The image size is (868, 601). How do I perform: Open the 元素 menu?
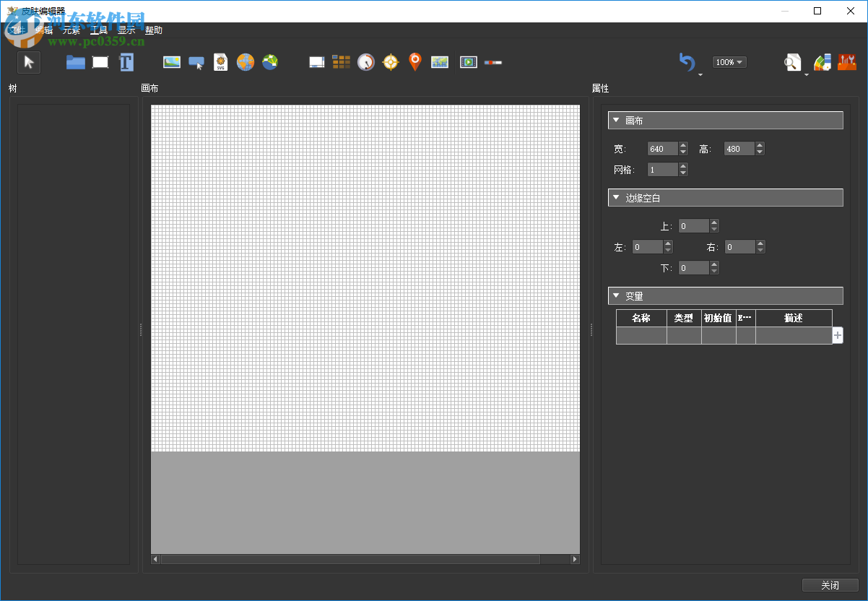pos(71,30)
